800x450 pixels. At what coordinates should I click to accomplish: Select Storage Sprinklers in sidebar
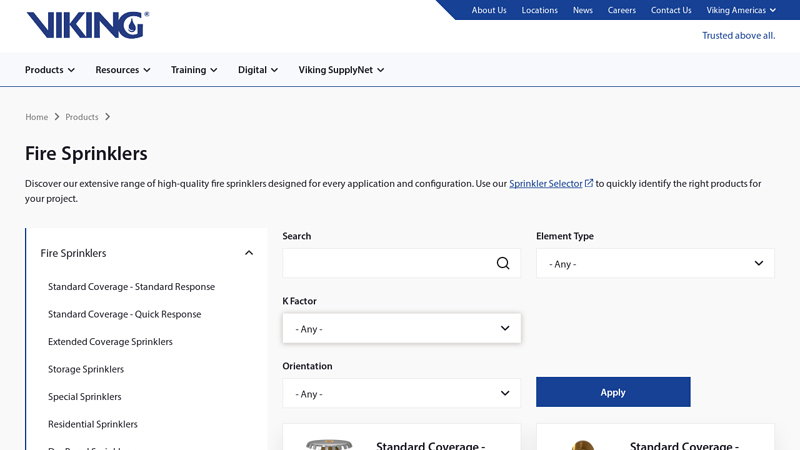tap(86, 369)
